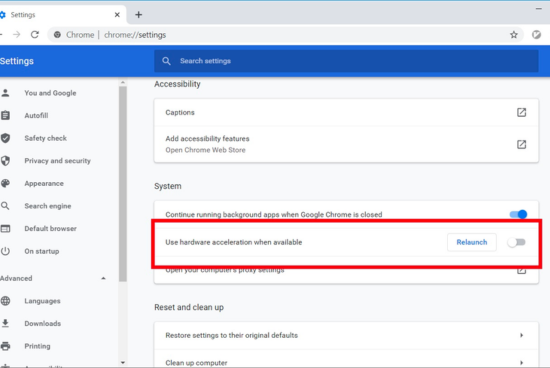Click the Settings page title

tap(16, 61)
